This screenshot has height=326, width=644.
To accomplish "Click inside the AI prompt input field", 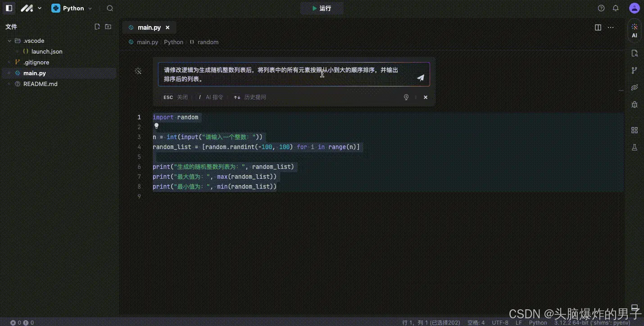I will (x=288, y=74).
